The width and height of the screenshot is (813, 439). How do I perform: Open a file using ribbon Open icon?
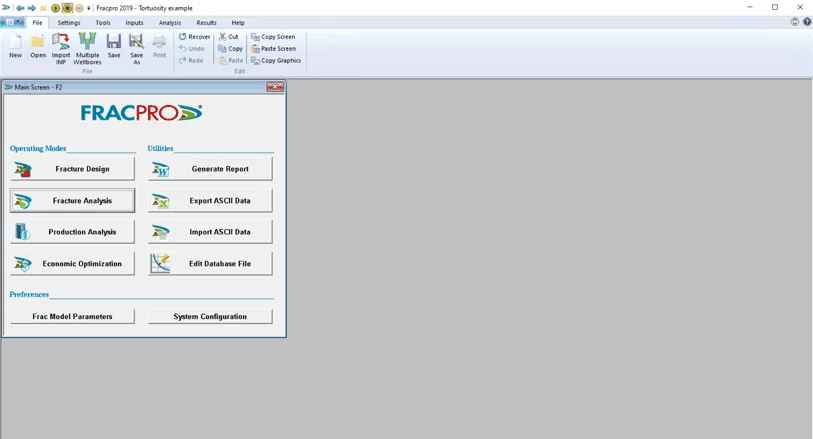point(38,46)
